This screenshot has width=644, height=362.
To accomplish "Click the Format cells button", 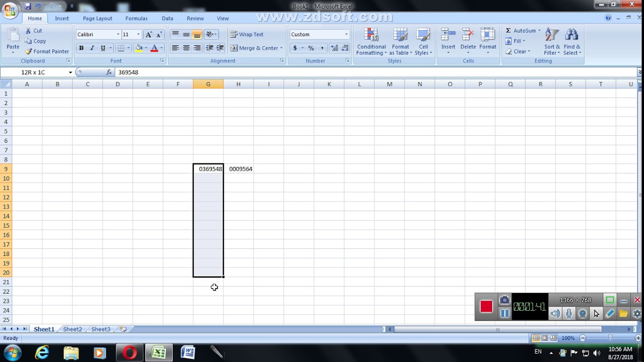I will tap(488, 42).
